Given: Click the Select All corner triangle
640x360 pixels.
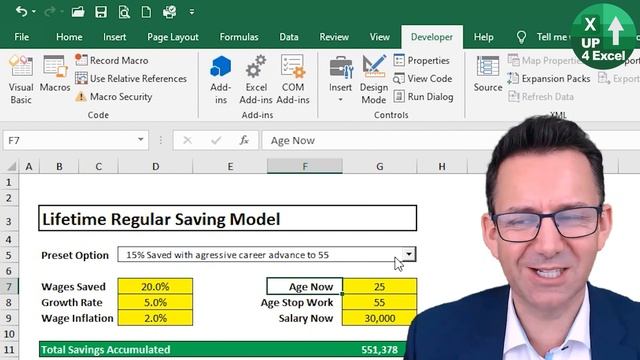Looking at the screenshot, I should (11, 166).
